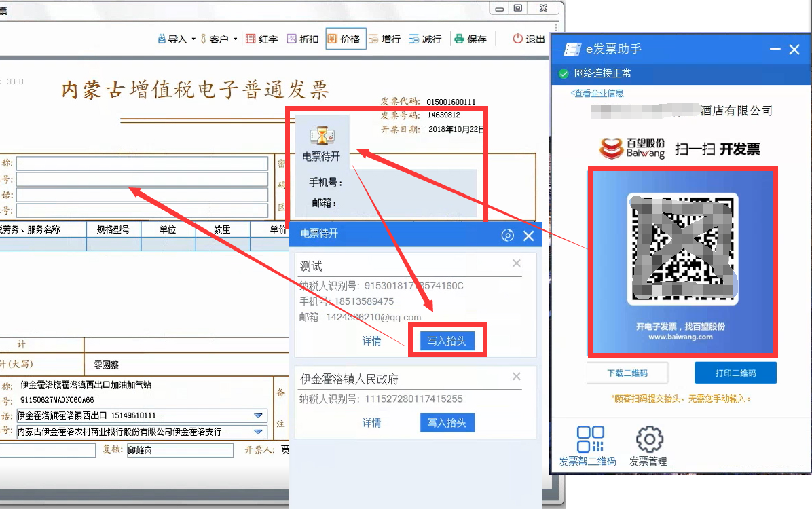Click the 查看企业信息 link
This screenshot has width=812, height=518.
click(597, 93)
